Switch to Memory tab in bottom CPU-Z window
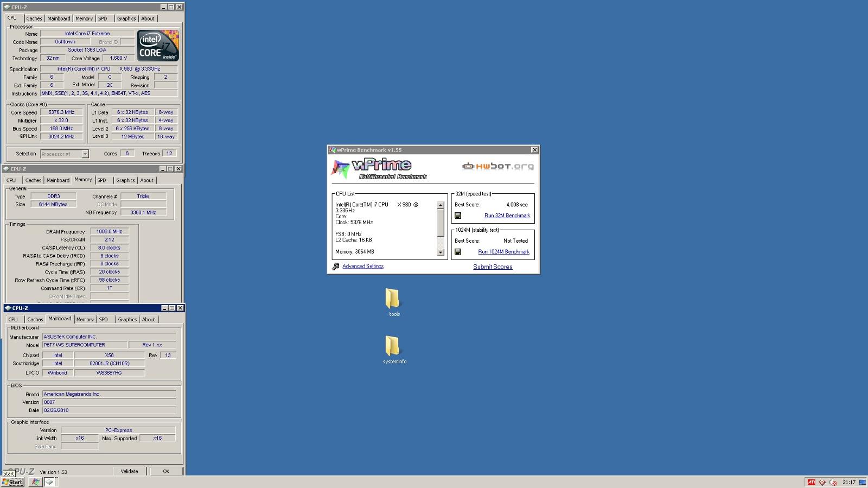868x488 pixels. (x=85, y=320)
